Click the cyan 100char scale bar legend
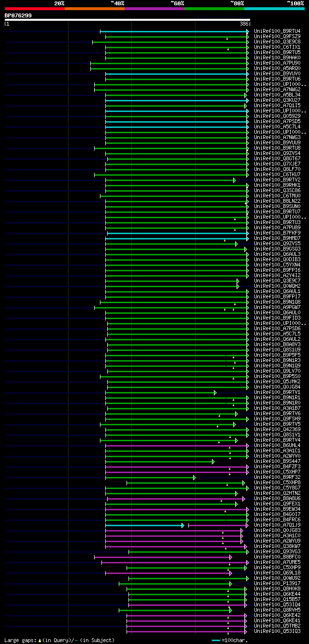Screen dimensions: 309x644 [x=215, y=641]
